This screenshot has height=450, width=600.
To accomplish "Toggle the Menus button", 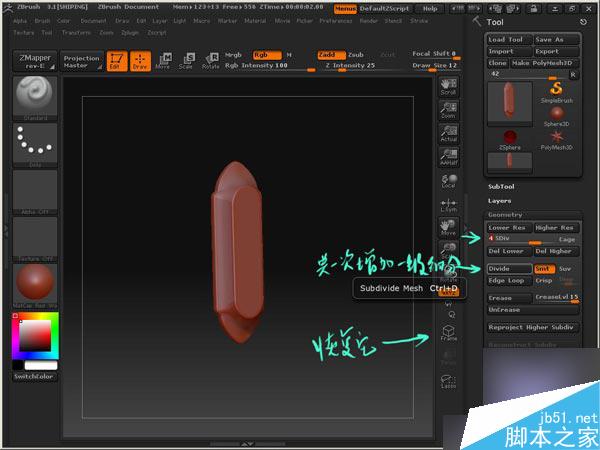I will click(x=345, y=8).
